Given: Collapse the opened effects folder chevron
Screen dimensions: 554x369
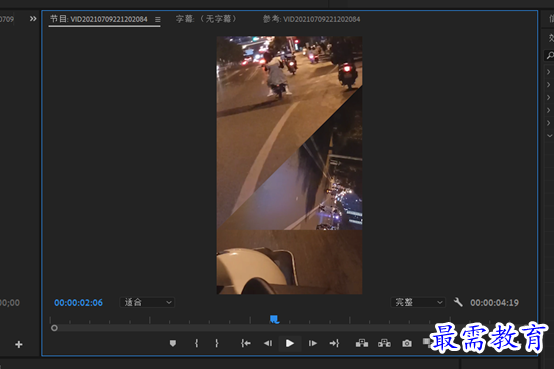Looking at the screenshot, I should [x=549, y=135].
